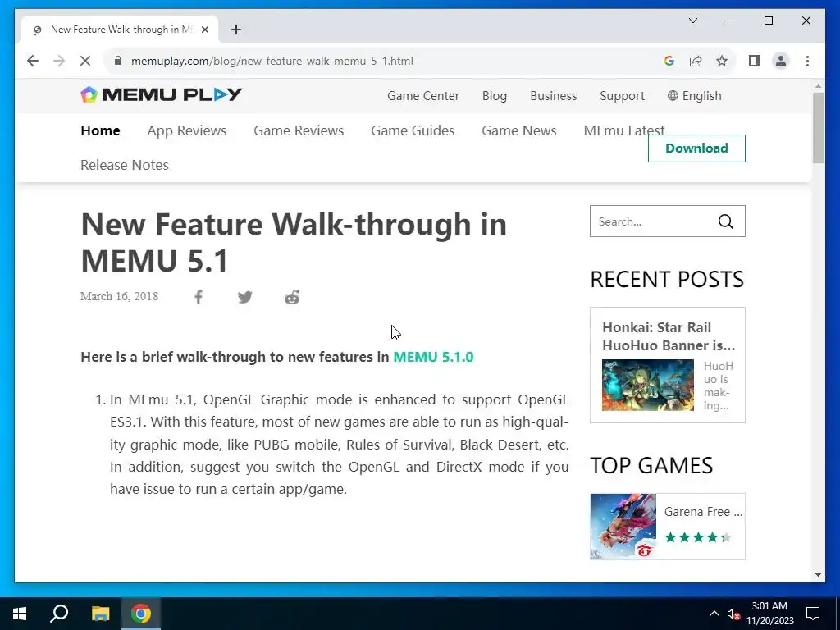Select Home navigation tab
This screenshot has width=840, height=630.
[100, 130]
